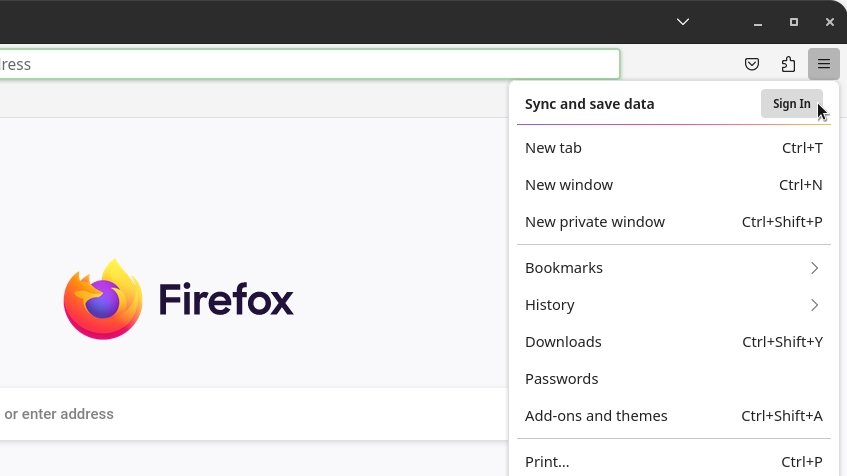
Task: Open Passwords menu entry
Action: pyautogui.click(x=674, y=379)
